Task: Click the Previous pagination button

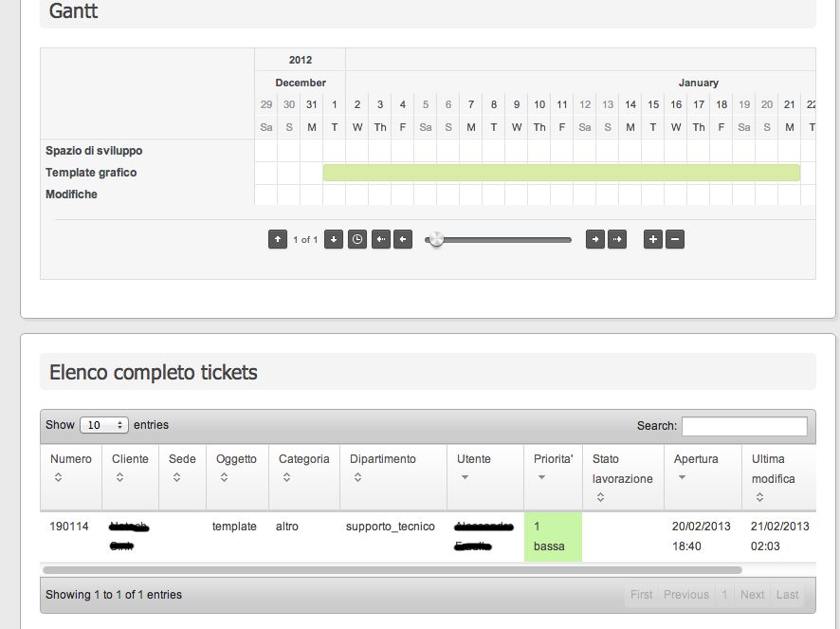Action: (685, 595)
